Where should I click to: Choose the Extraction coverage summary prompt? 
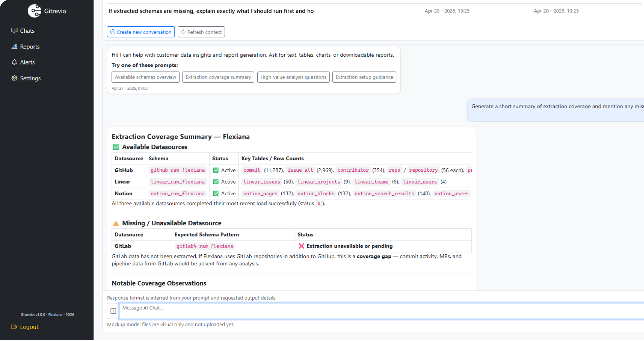tap(218, 77)
